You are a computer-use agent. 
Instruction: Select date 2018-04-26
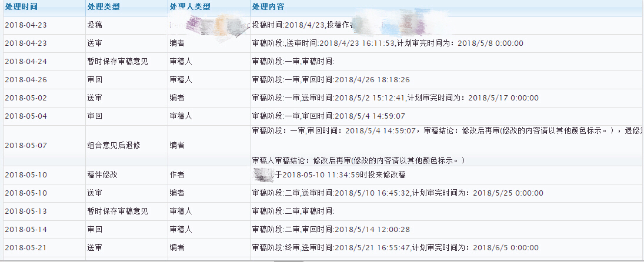click(x=26, y=79)
